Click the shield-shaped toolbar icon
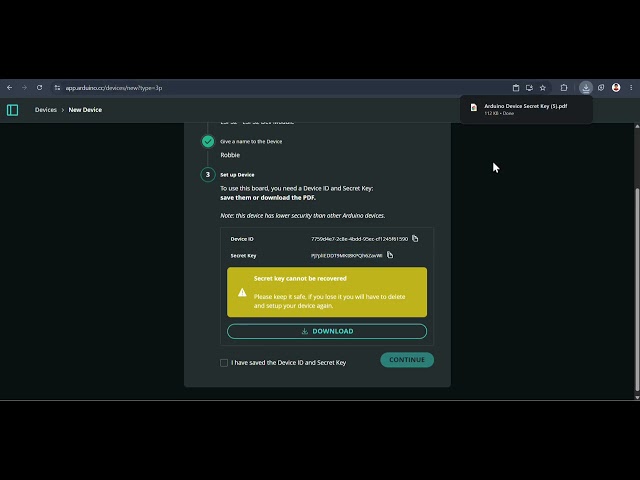 pyautogui.click(x=601, y=88)
